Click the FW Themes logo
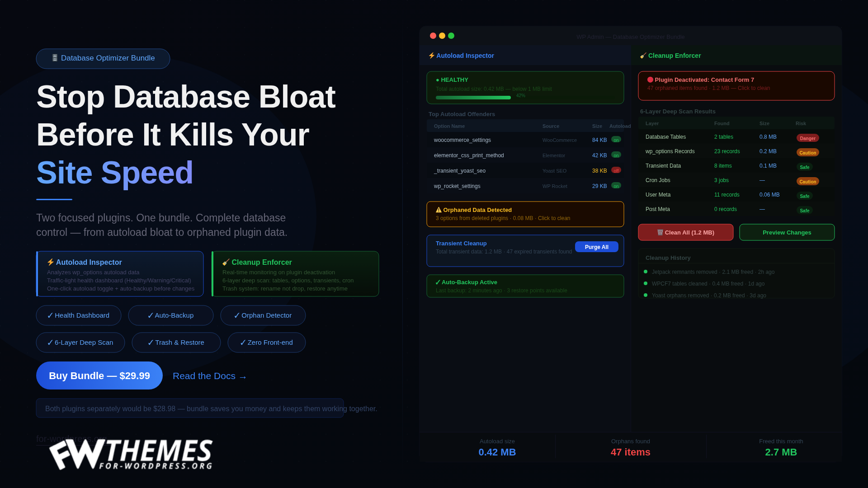868x488 pixels. pos(131,454)
